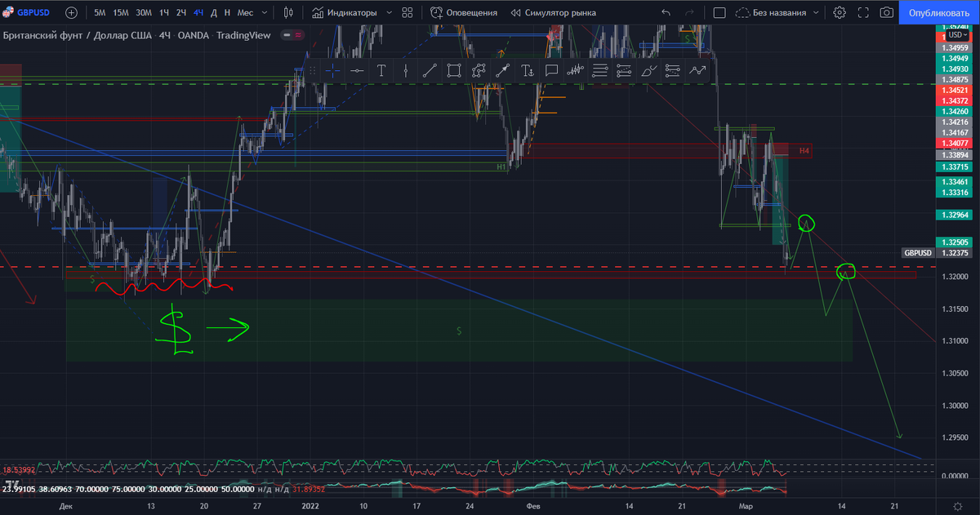Select the path polyline tool

[x=479, y=71]
